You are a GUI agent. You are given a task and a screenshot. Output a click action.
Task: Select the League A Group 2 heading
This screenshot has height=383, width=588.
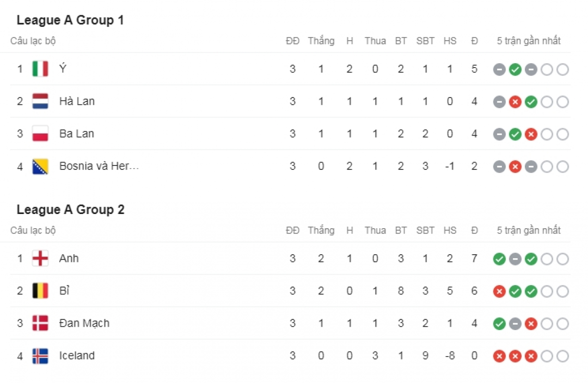(71, 210)
